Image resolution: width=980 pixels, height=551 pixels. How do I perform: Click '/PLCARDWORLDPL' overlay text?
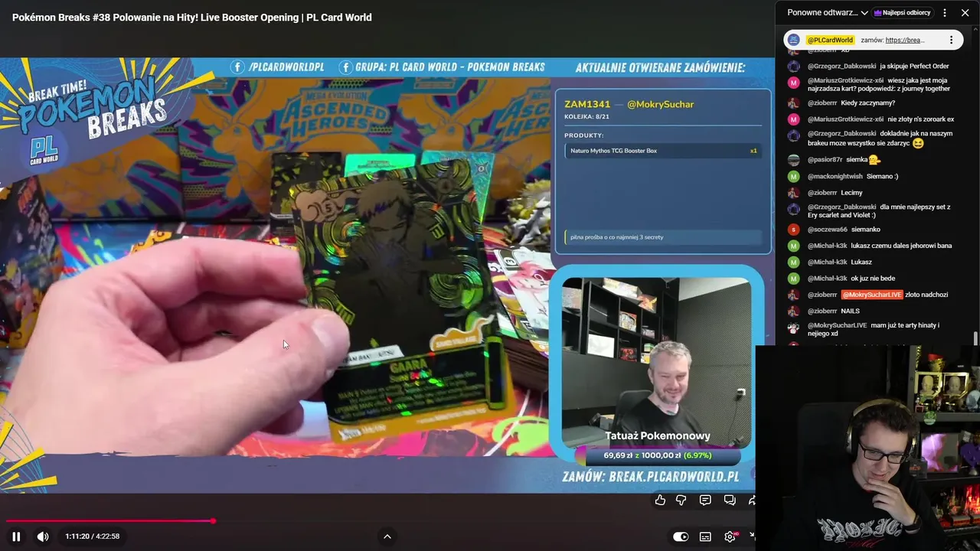(286, 67)
